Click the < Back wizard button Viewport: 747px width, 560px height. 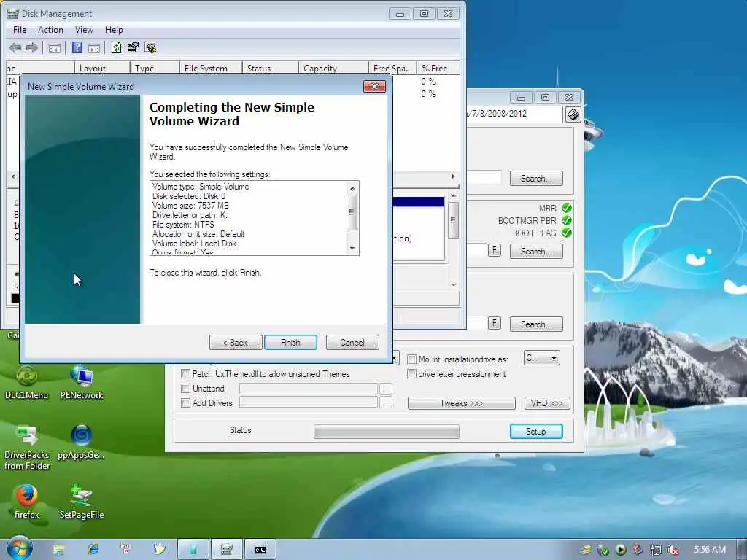(236, 343)
